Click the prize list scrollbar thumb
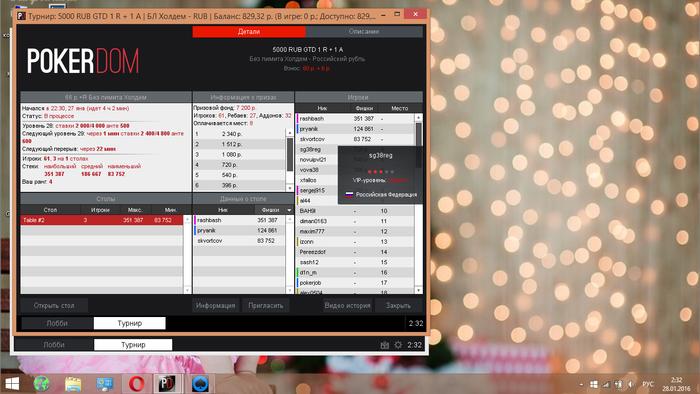Image resolution: width=700 pixels, height=394 pixels. click(290, 154)
